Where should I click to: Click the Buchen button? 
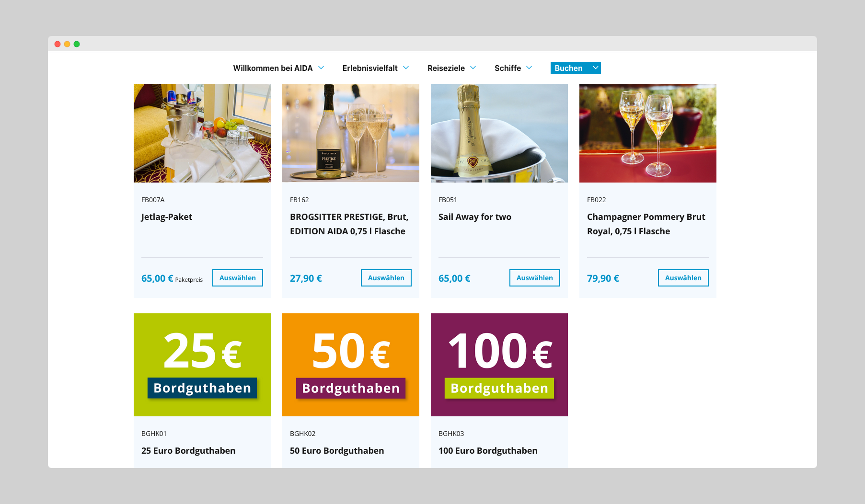pyautogui.click(x=569, y=68)
